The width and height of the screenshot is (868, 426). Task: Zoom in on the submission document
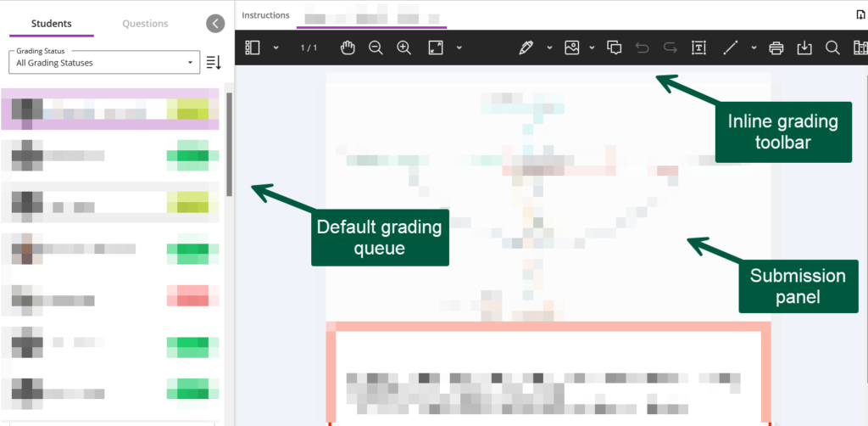404,48
